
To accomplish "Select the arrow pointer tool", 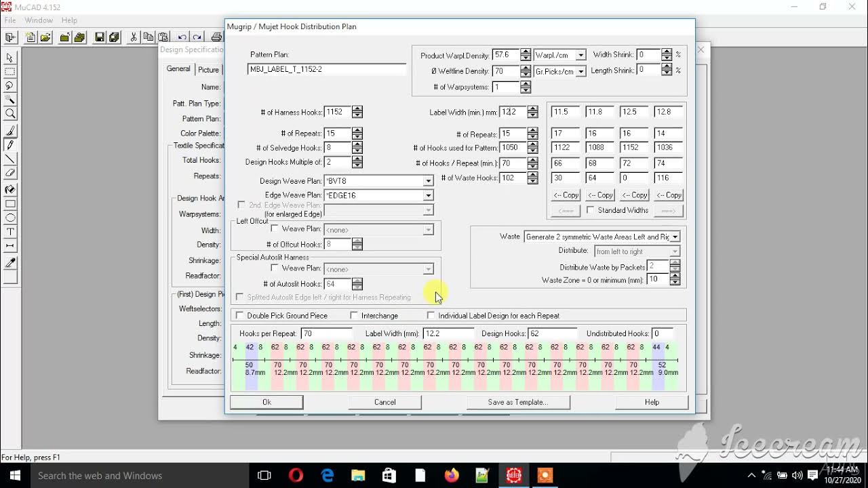I will point(10,58).
